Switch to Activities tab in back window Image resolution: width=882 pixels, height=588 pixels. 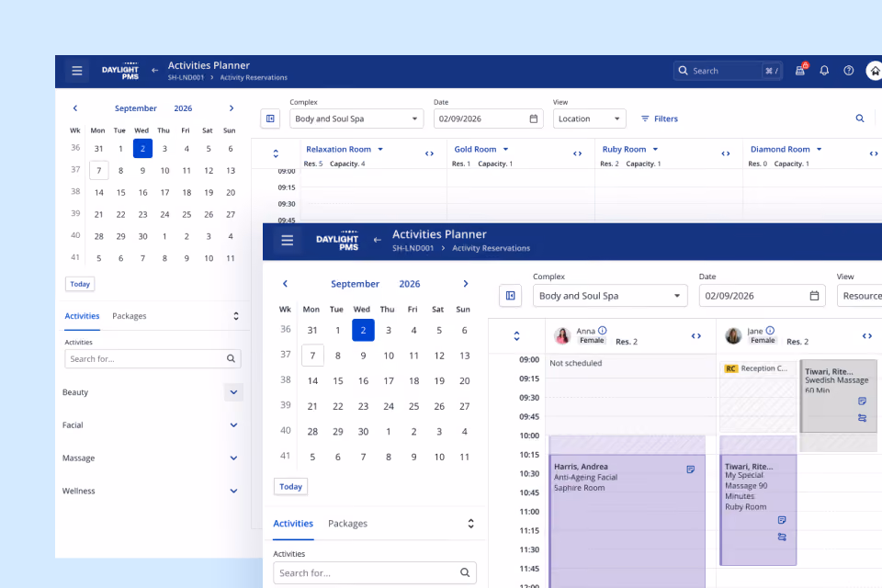point(82,316)
